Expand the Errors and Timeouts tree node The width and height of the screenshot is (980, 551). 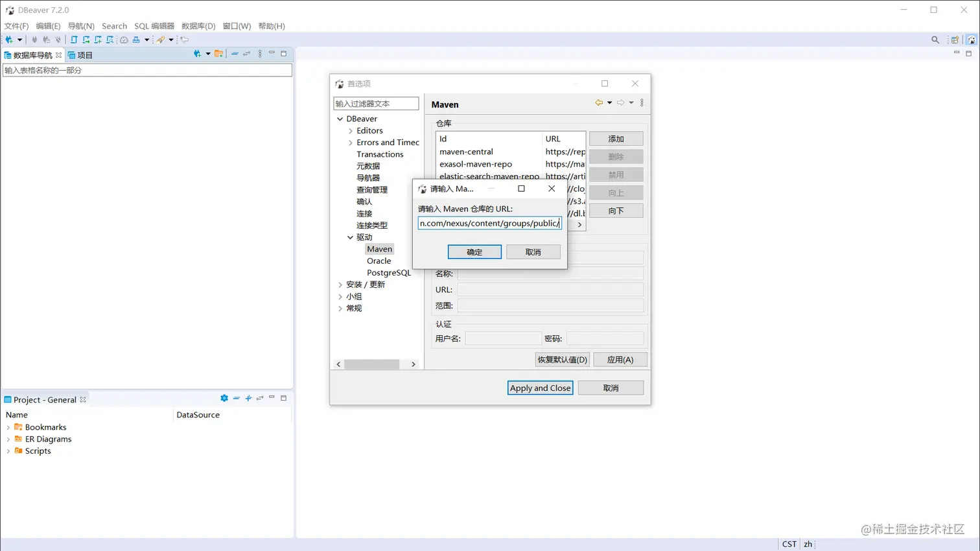(x=351, y=143)
